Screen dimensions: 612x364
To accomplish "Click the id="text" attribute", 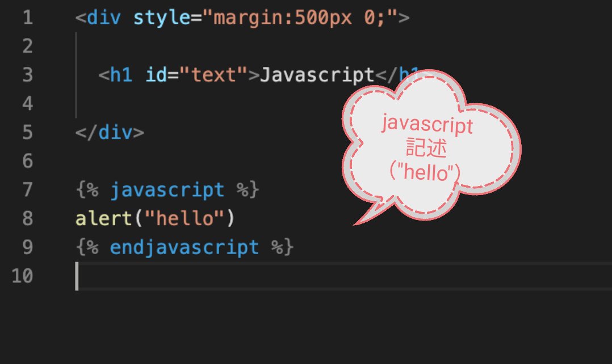I will [196, 74].
